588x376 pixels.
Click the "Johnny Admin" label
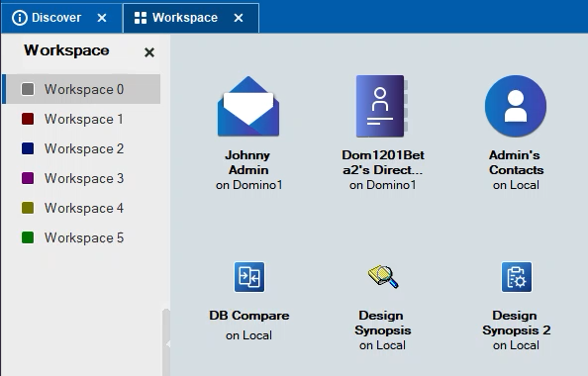click(x=248, y=162)
